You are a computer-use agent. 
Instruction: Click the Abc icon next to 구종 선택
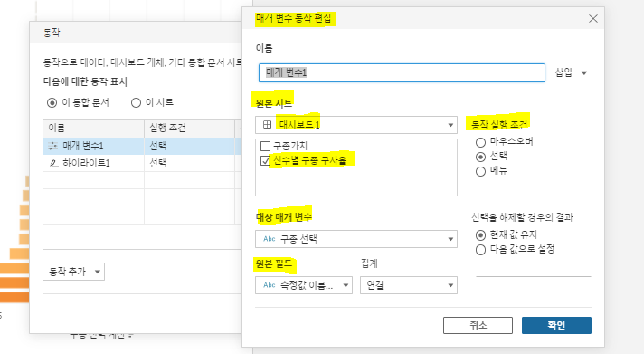[270, 239]
